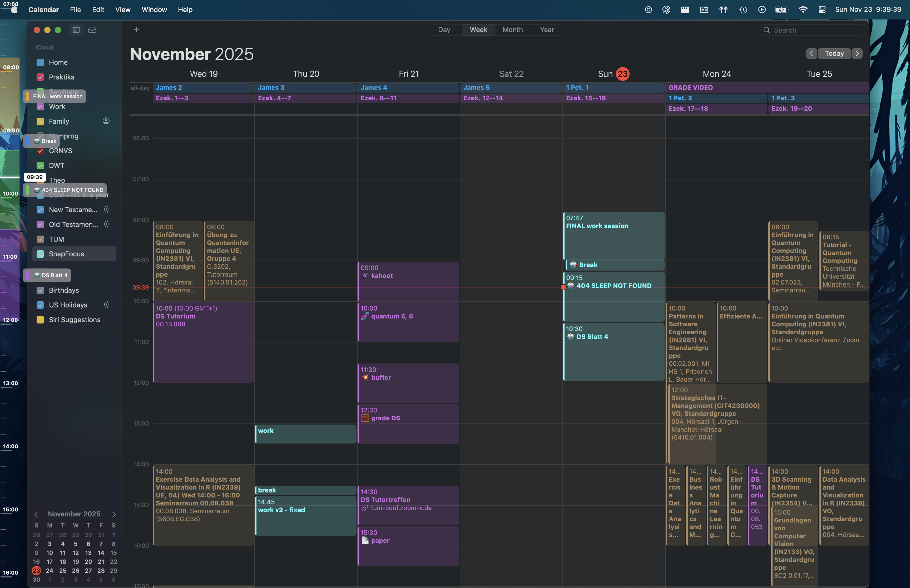910x588 pixels.
Task: Open the inbox tray icon
Action: 92,30
